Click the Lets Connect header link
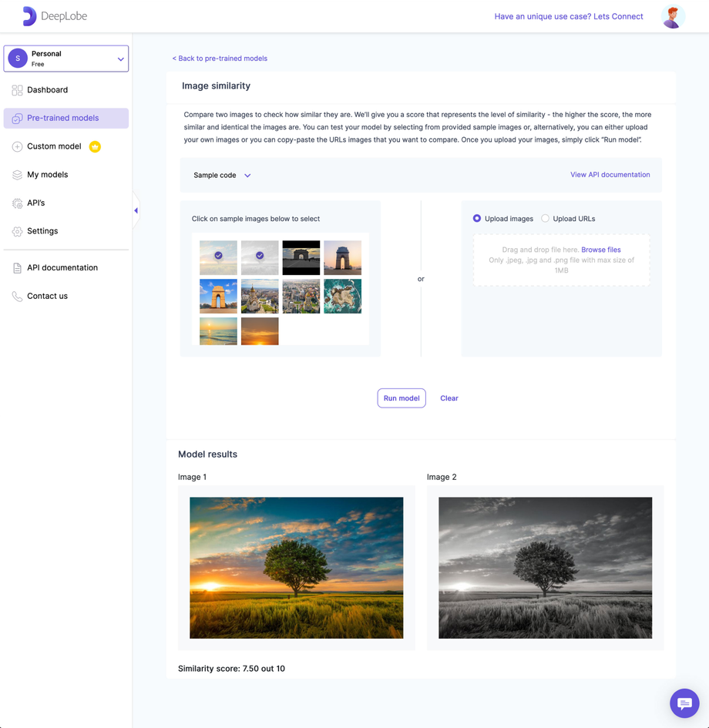The image size is (709, 728). tap(569, 17)
